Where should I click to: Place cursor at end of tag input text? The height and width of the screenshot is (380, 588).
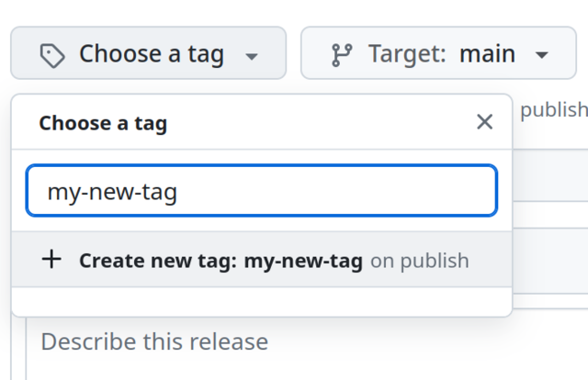178,191
